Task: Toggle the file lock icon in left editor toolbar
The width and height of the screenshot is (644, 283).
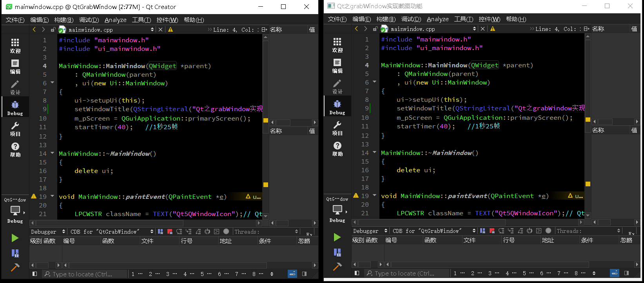Action: [53, 30]
